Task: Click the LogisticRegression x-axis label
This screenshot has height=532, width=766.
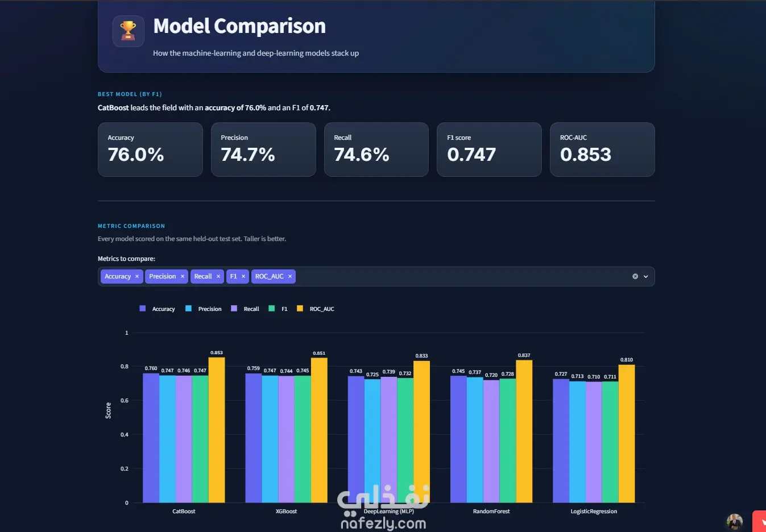Action: 594,512
